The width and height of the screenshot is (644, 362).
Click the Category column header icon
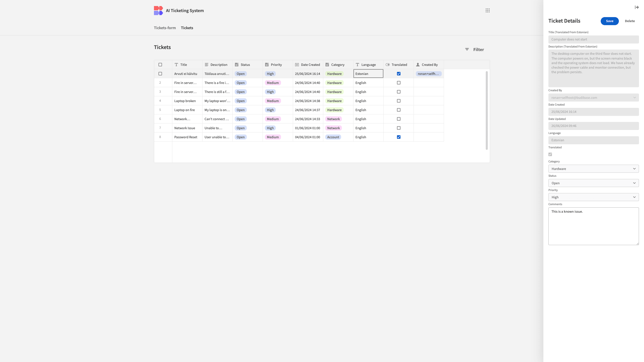(x=327, y=65)
